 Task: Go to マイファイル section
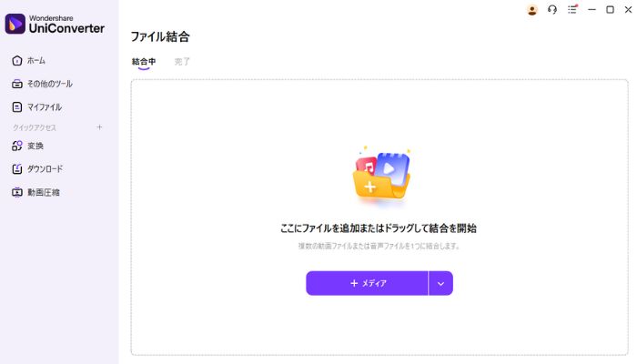pos(36,107)
